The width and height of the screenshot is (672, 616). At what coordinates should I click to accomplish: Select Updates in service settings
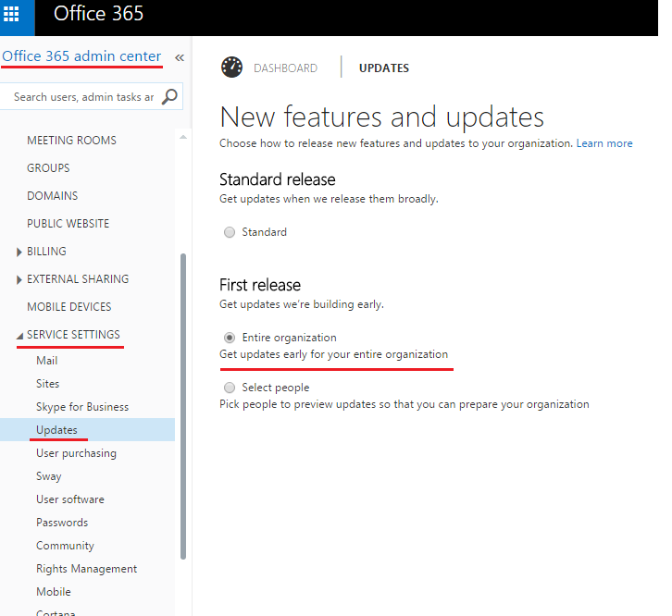coord(56,430)
